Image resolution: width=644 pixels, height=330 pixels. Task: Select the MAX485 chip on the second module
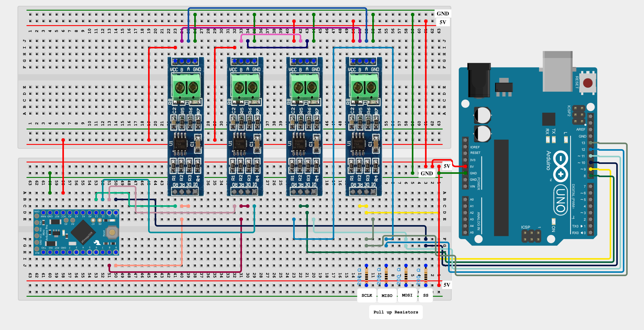[x=239, y=144]
